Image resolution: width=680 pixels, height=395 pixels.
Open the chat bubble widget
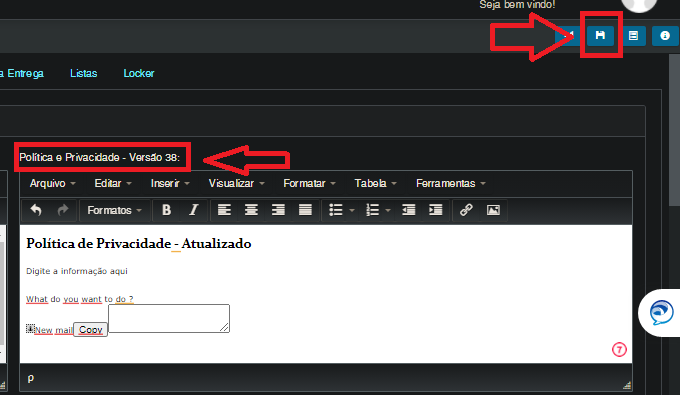[x=661, y=313]
